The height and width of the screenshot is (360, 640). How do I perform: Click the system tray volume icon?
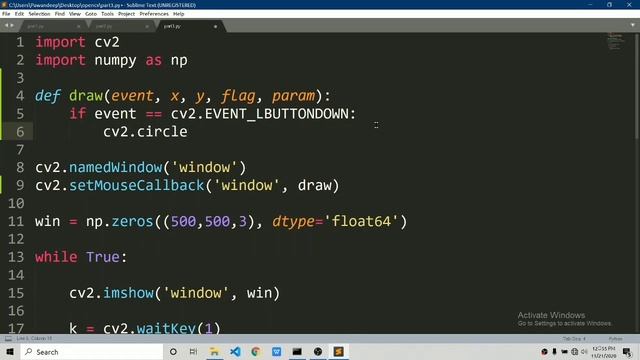coord(584,352)
